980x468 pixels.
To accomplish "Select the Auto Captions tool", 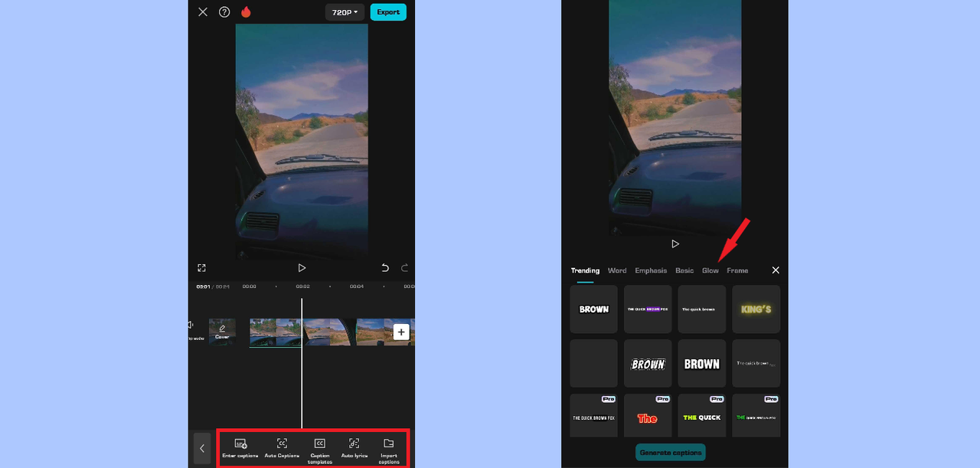I will [x=282, y=449].
